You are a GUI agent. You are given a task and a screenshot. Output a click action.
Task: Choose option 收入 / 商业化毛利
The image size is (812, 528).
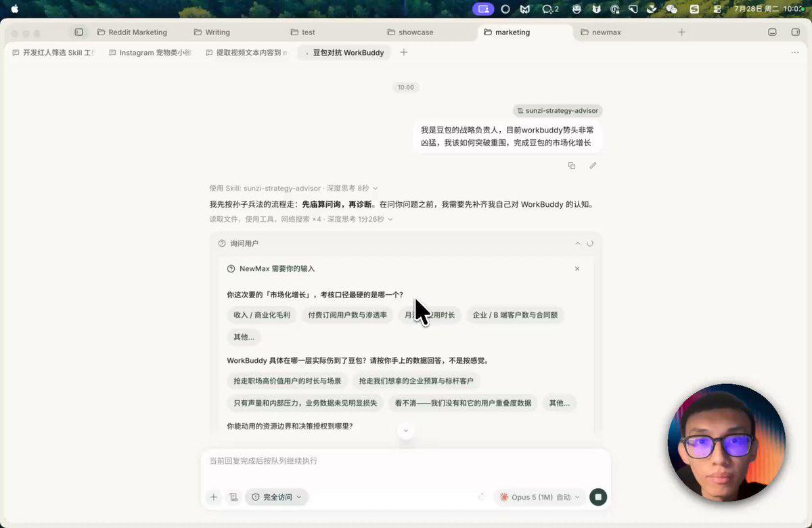point(262,315)
